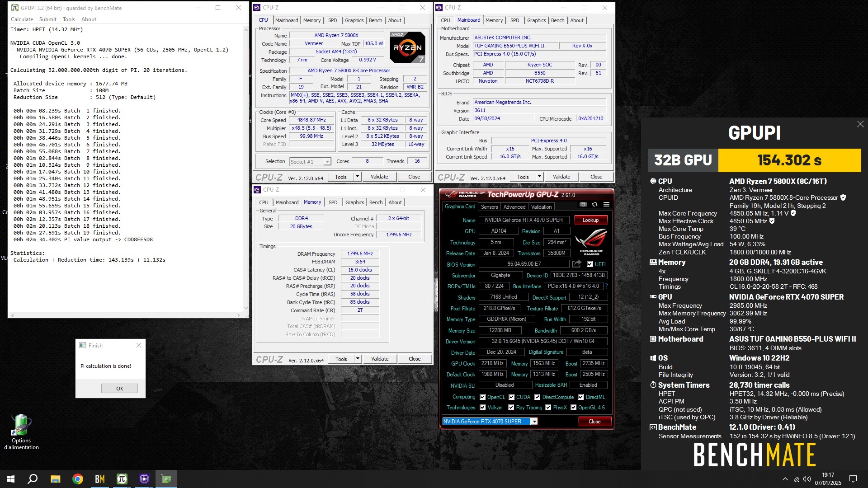Toggle the Ray Tracing checkbox
This screenshot has height=488, width=868.
click(511, 408)
